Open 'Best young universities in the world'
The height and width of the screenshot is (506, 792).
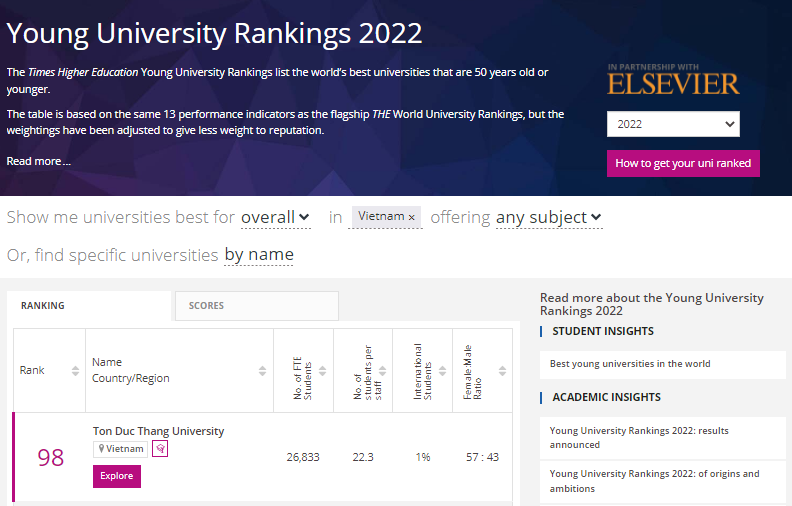(630, 364)
